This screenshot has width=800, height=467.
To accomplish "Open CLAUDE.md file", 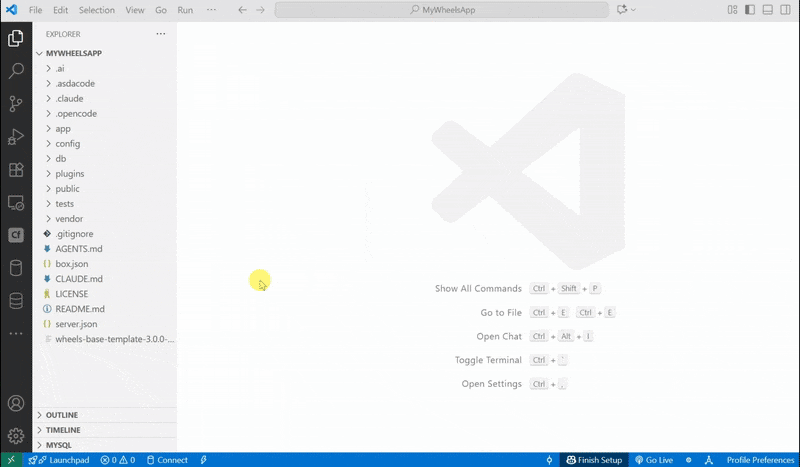I will [x=105, y=279].
